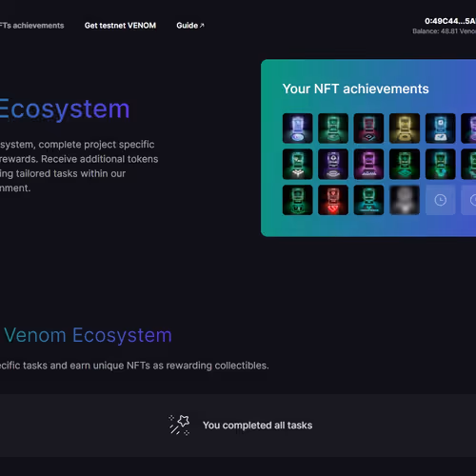The width and height of the screenshot is (476, 476).
Task: Click the Balance 48.81 Venom text
Action: [445, 31]
